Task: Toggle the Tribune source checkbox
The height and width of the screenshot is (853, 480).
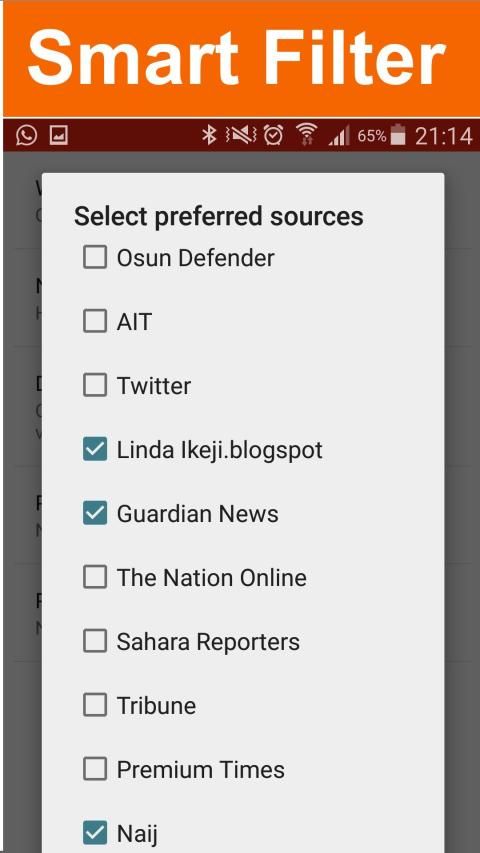Action: click(95, 706)
